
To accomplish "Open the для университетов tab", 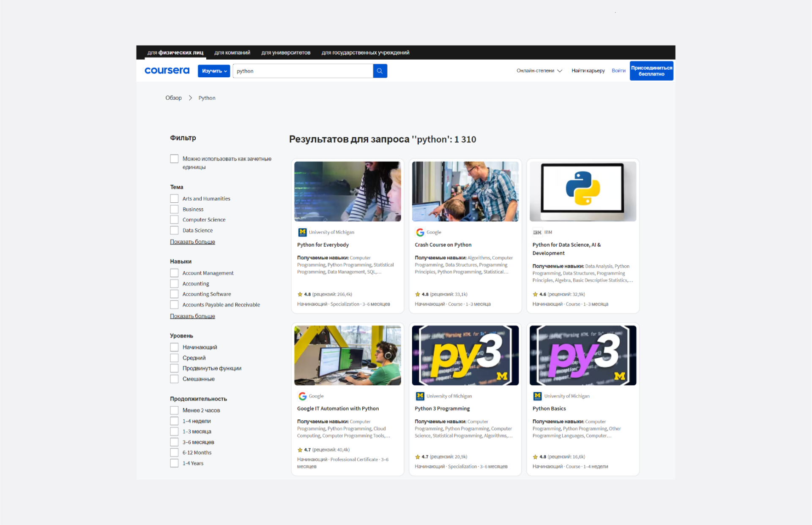I will tap(286, 53).
